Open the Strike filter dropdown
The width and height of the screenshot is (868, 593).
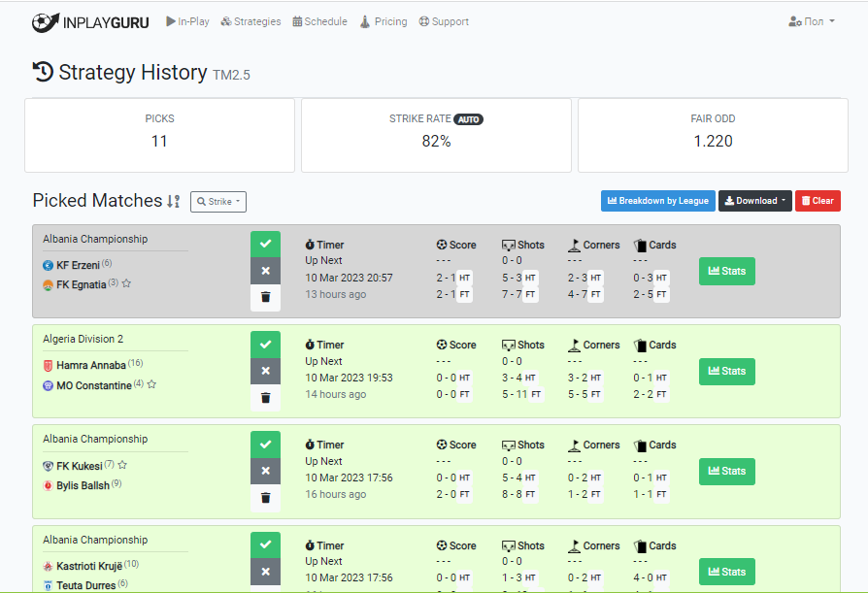click(218, 202)
